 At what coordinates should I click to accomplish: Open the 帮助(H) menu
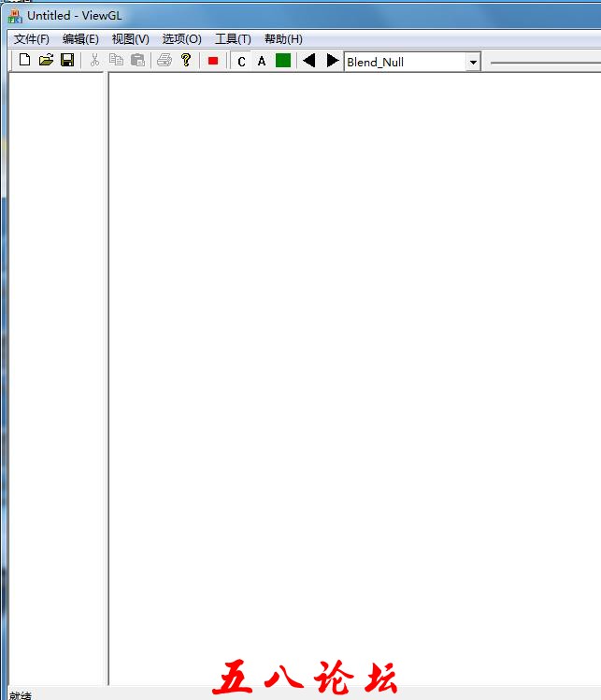click(283, 39)
